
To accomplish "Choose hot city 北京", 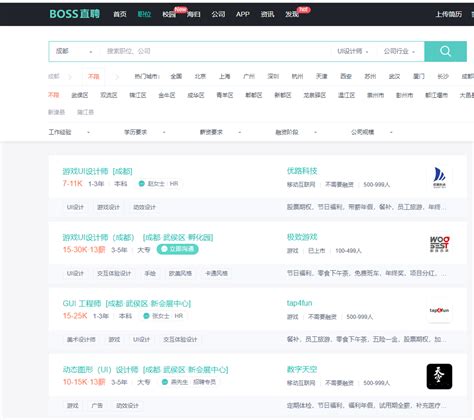I will tap(200, 76).
